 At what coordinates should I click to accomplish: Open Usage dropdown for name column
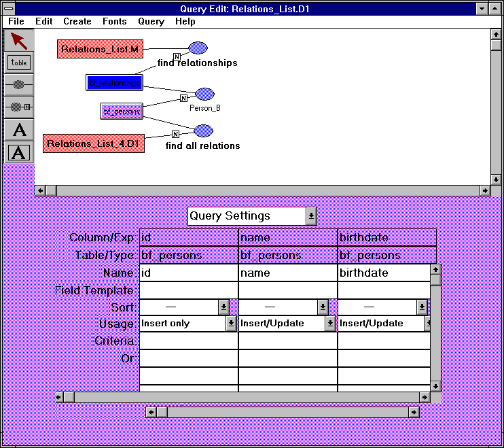[x=330, y=324]
